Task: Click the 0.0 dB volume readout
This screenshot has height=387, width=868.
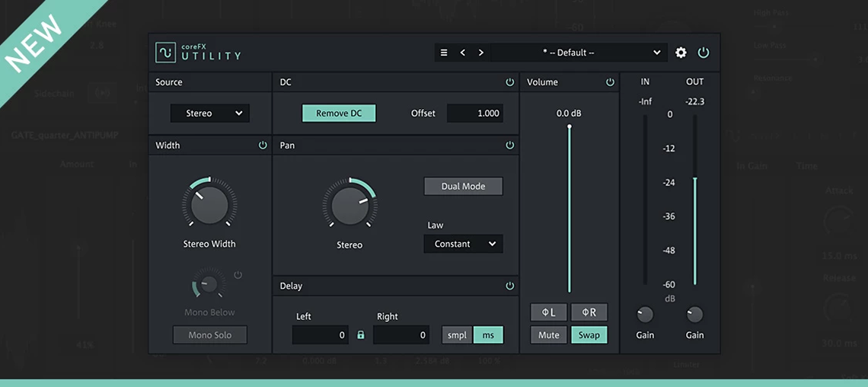Action: point(569,113)
